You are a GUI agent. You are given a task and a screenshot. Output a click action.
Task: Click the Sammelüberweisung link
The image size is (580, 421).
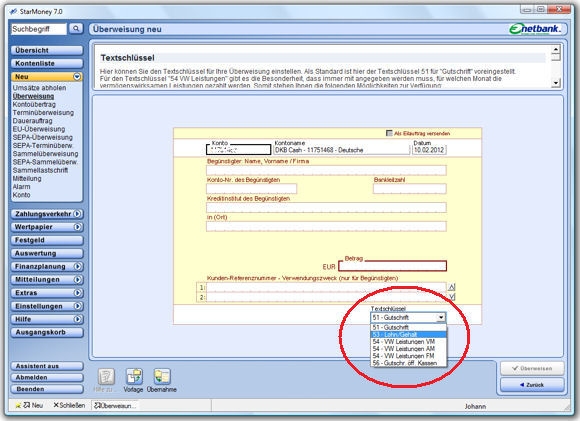pos(45,154)
